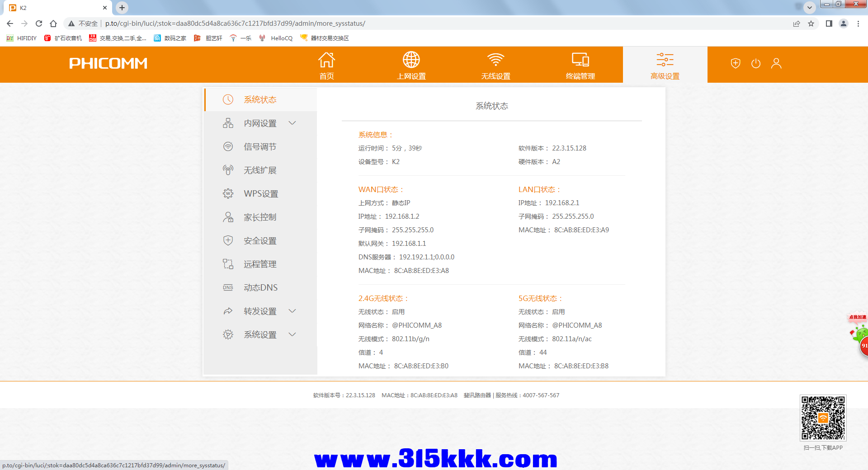Screen dimensions: 868x470
Task: Click the 系统状态 clock icon
Action: 228,99
